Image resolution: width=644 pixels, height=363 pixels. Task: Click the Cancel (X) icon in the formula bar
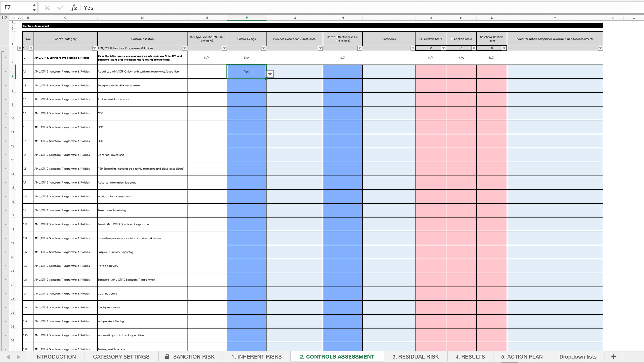[x=47, y=7]
